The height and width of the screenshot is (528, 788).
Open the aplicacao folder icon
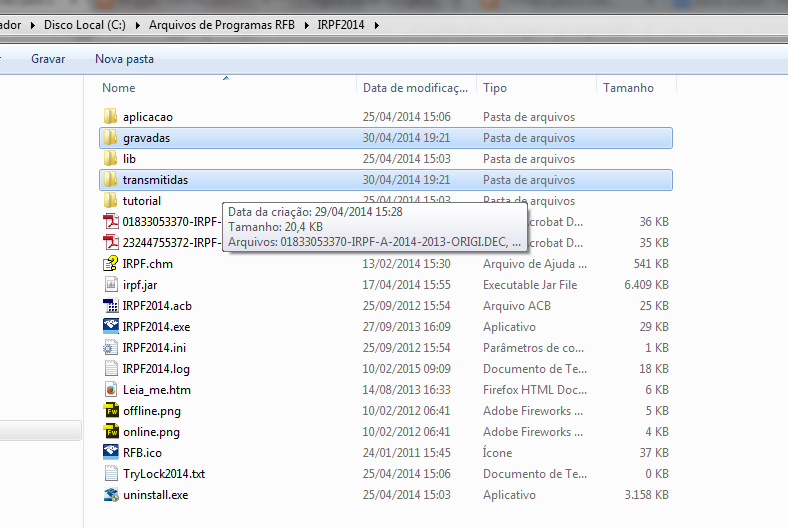(111, 117)
